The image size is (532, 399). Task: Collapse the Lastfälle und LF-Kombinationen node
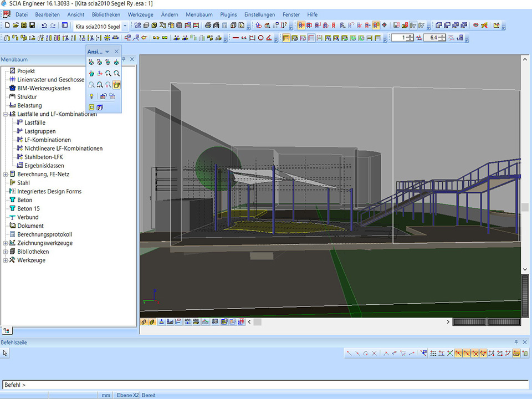coord(6,114)
